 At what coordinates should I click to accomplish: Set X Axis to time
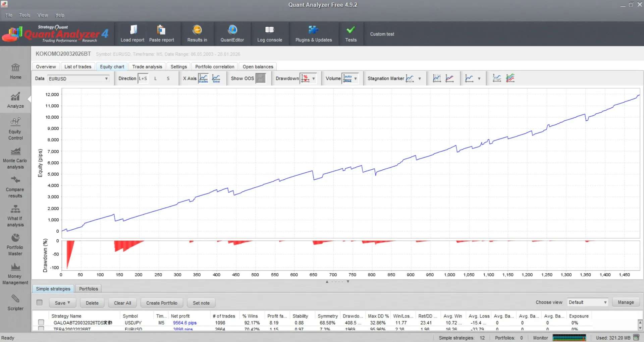216,78
